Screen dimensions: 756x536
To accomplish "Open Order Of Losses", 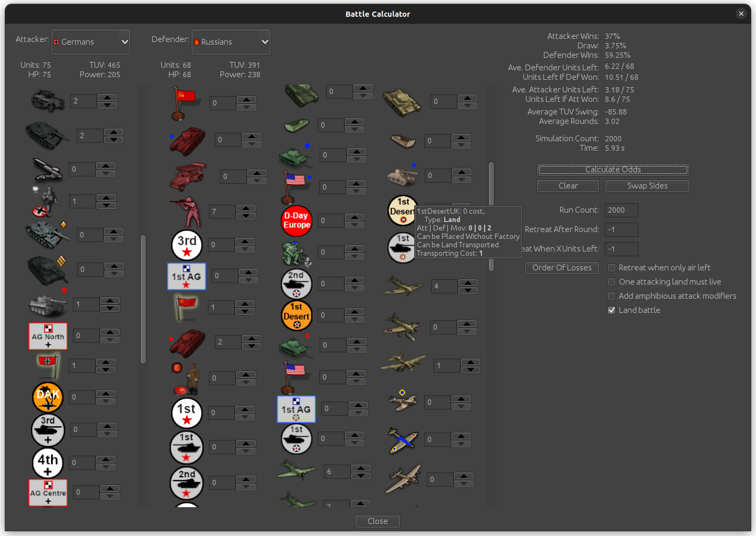I will click(562, 268).
